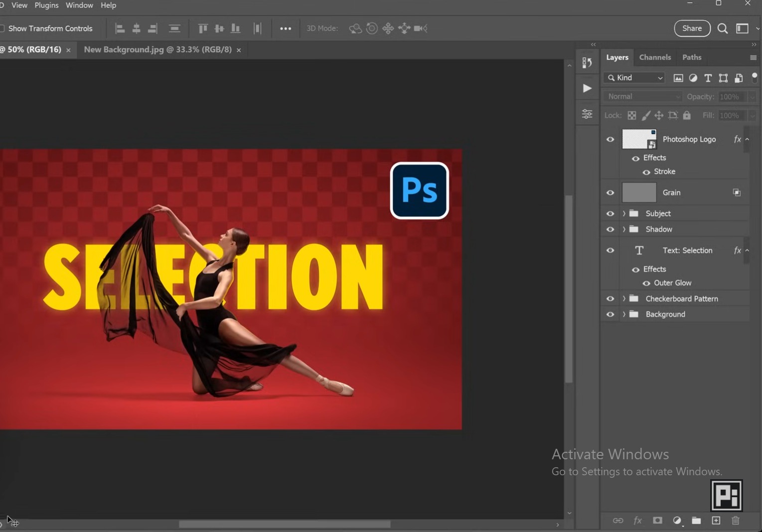This screenshot has height=532, width=762.
Task: Click the align vertical centers icon
Action: 219,28
